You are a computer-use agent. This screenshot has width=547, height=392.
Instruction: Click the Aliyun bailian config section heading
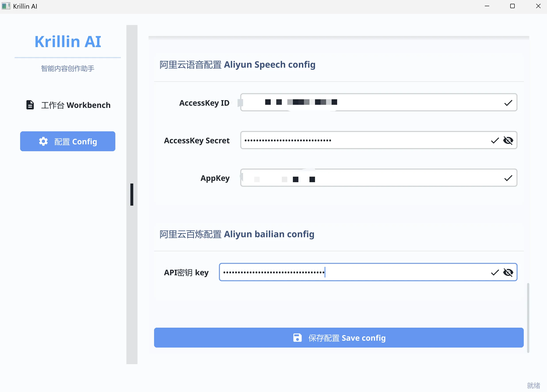coord(237,234)
